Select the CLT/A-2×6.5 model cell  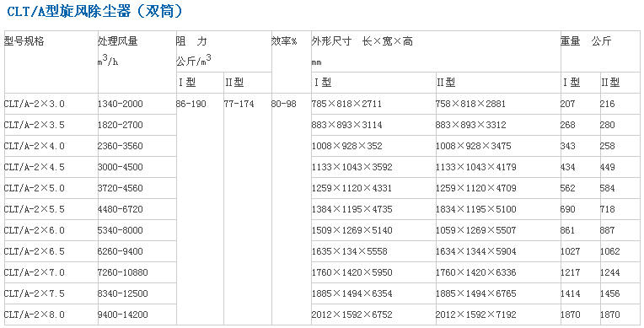tap(34, 251)
